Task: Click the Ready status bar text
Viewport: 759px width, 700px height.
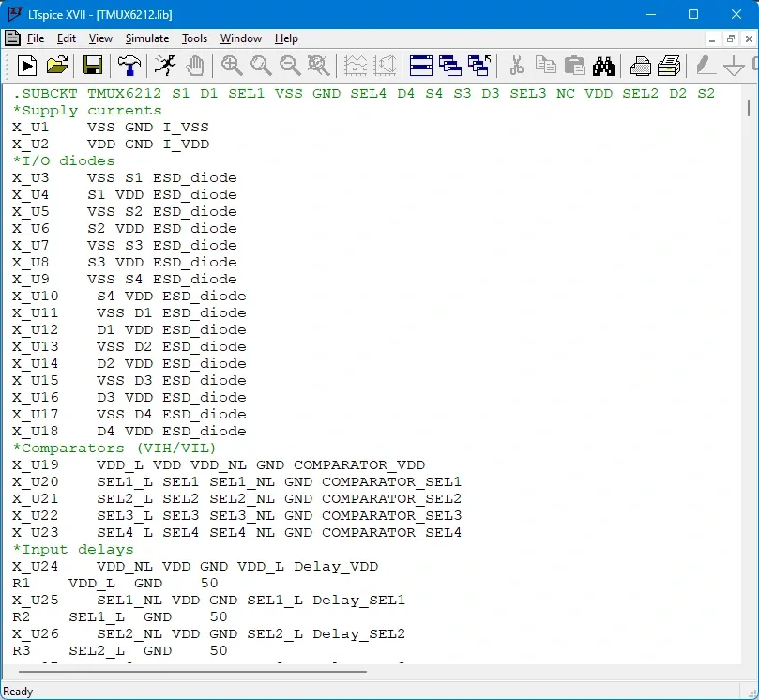Action: [18, 692]
